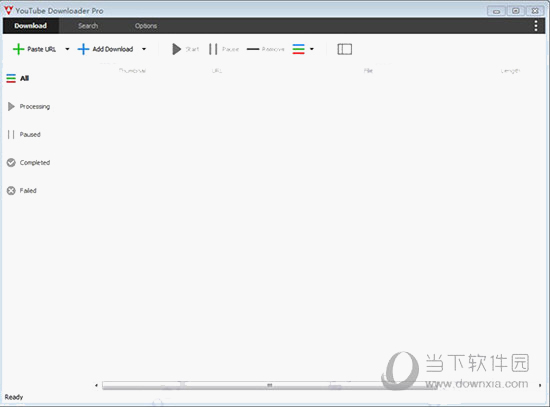Open the Options tab
The width and height of the screenshot is (550, 407).
point(146,26)
